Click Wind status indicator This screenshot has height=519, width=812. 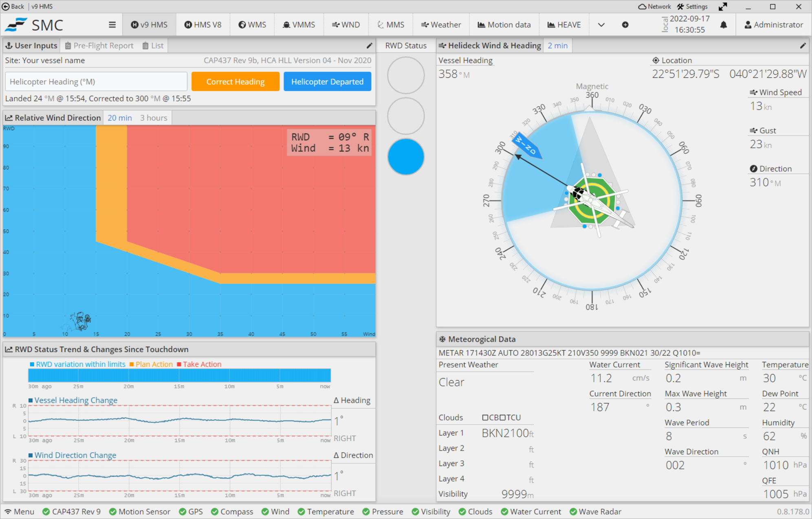click(x=275, y=512)
